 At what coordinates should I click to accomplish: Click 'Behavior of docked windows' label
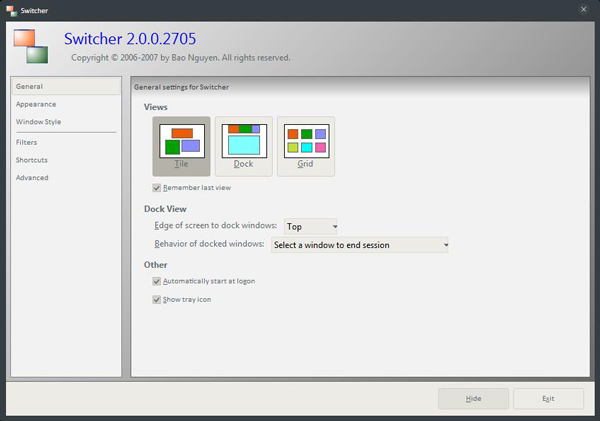[x=209, y=244]
